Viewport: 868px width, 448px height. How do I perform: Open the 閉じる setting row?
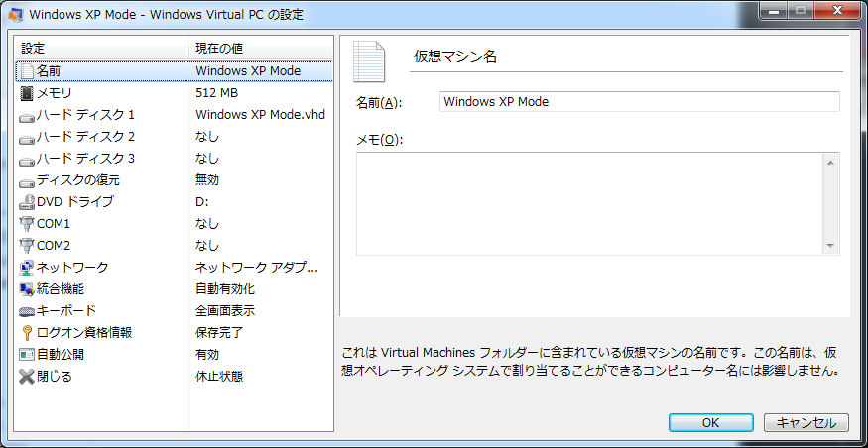[174, 377]
